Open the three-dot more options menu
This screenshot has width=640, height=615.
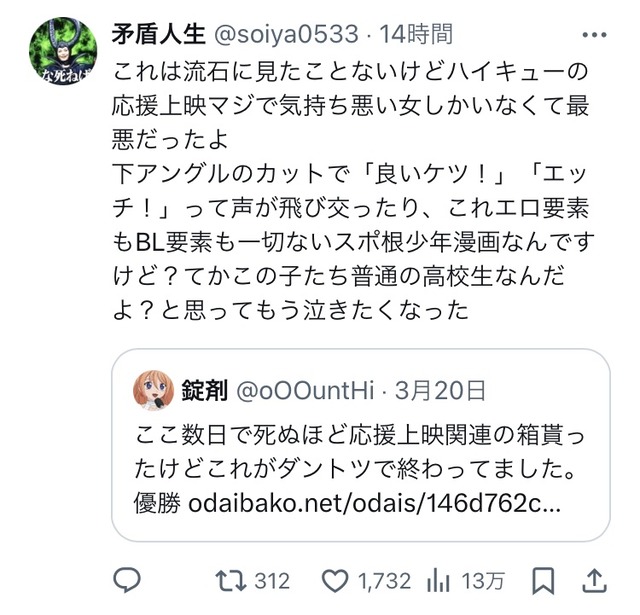click(594, 35)
